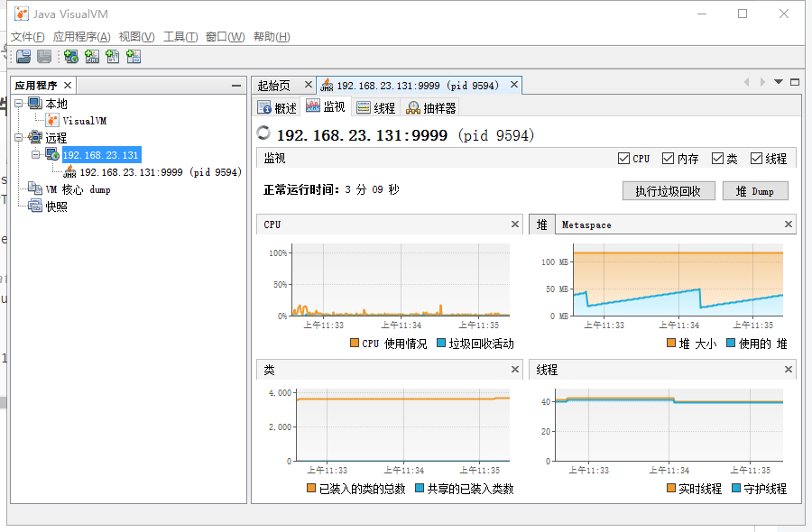Close the 线程 chart panel
Image resolution: width=812 pixels, height=532 pixels.
click(x=789, y=369)
